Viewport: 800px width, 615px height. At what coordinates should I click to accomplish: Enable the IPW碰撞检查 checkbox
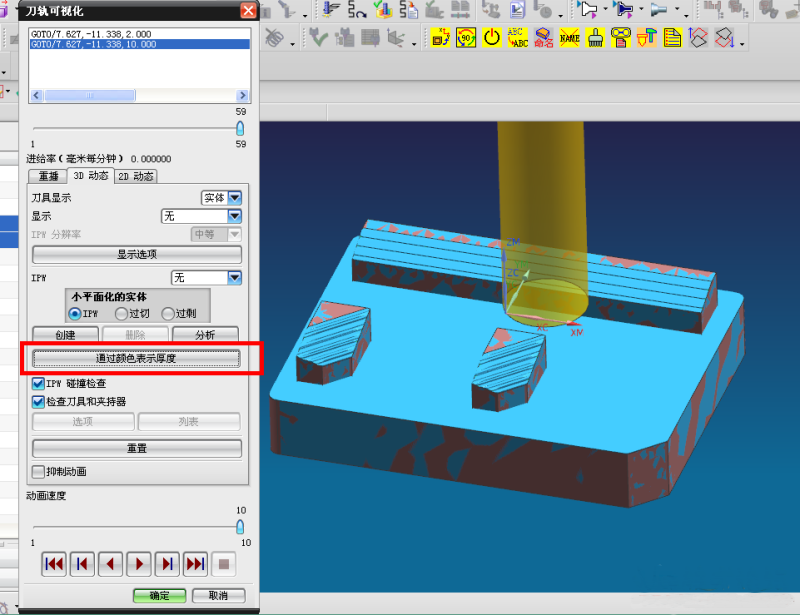click(39, 383)
